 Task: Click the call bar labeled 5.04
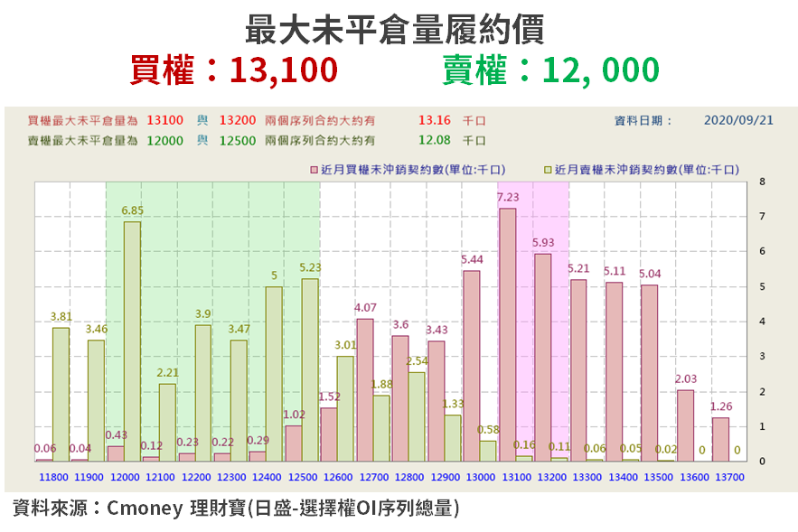(649, 373)
